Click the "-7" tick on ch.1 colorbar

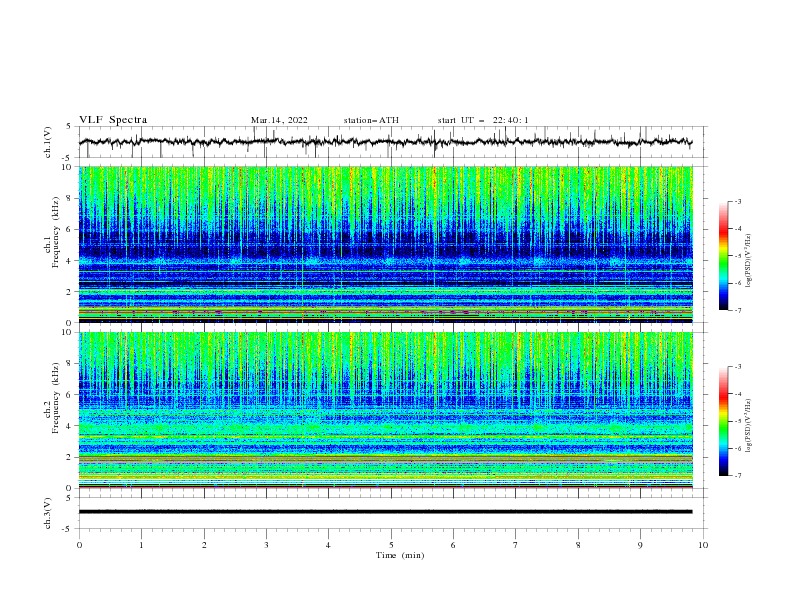[x=737, y=310]
